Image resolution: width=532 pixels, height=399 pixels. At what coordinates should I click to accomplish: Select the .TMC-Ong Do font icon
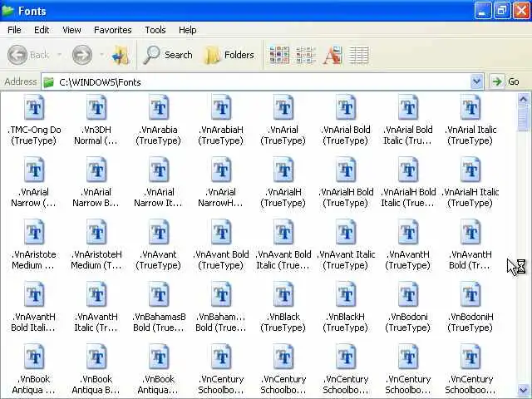[x=34, y=107]
